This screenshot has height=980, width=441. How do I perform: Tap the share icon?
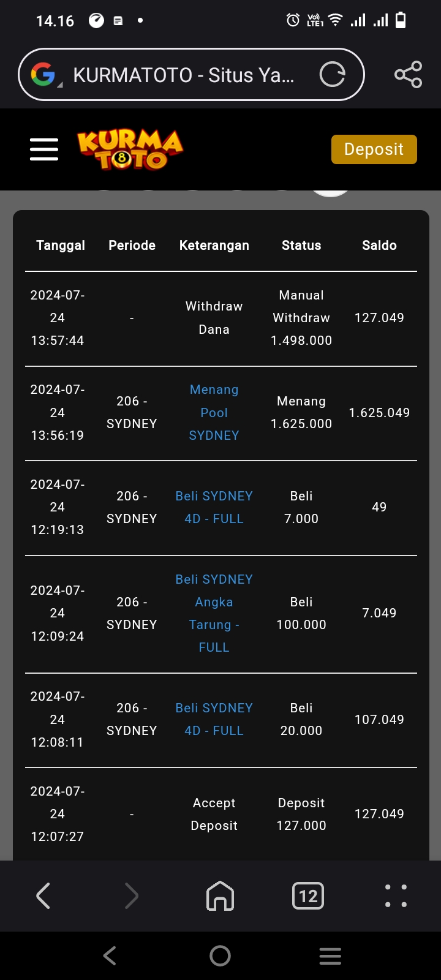[x=408, y=75]
